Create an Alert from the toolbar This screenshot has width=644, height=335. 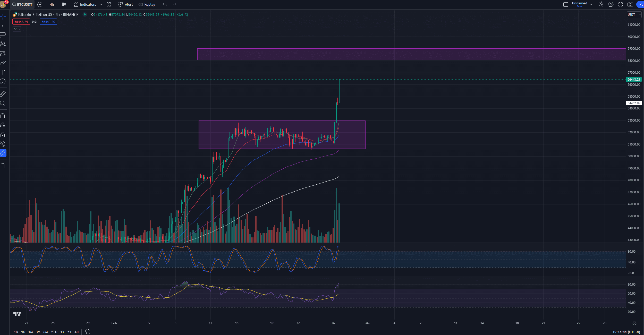click(x=125, y=4)
